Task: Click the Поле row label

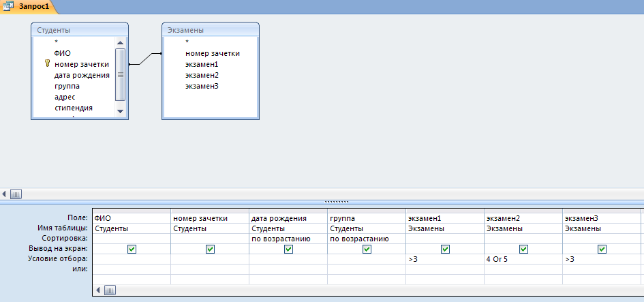Action: click(x=78, y=217)
